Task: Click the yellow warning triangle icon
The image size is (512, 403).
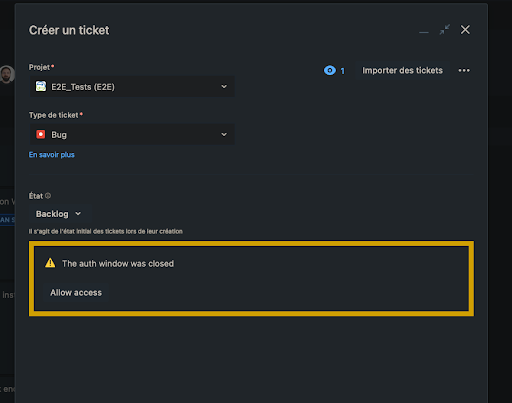Action: pyautogui.click(x=50, y=263)
